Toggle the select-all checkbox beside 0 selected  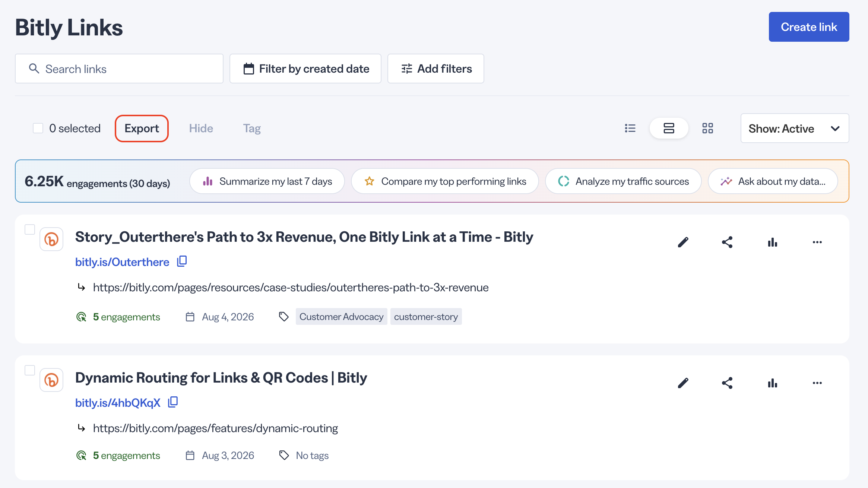click(x=38, y=128)
